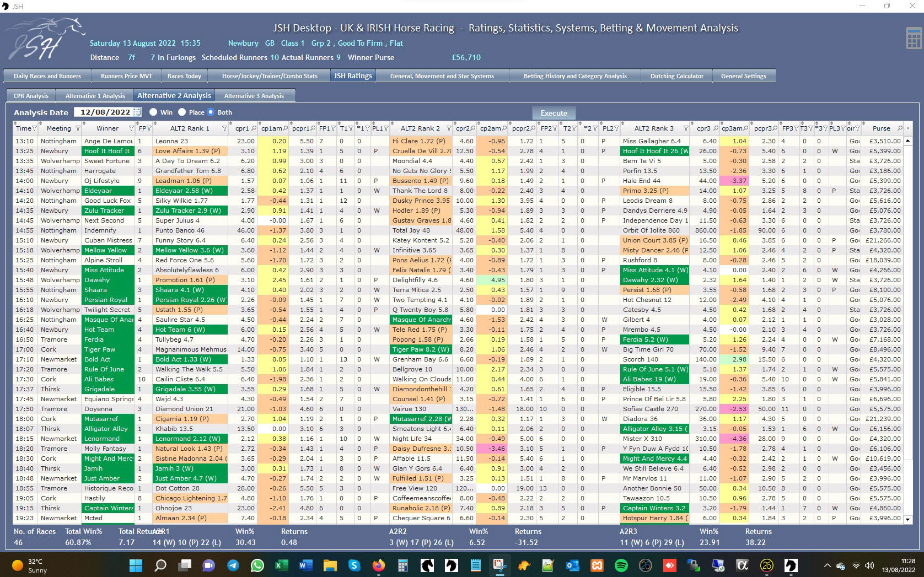Select the £21,266.00 purse cell

[x=883, y=240]
